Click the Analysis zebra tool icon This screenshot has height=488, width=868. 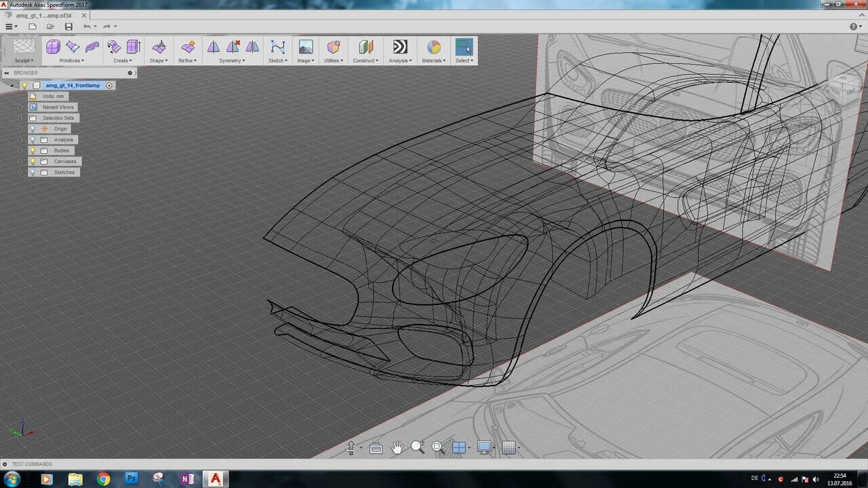400,47
